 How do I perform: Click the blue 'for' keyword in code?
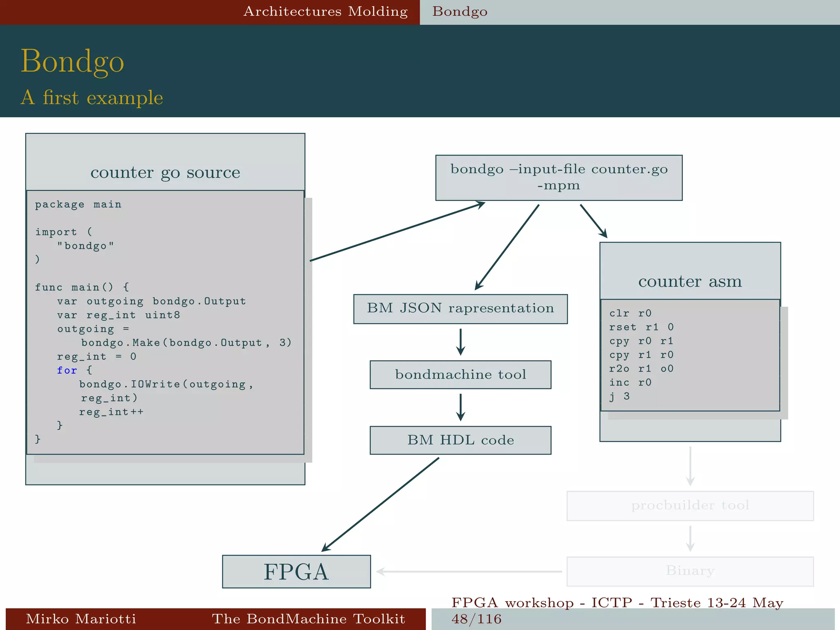pos(67,370)
